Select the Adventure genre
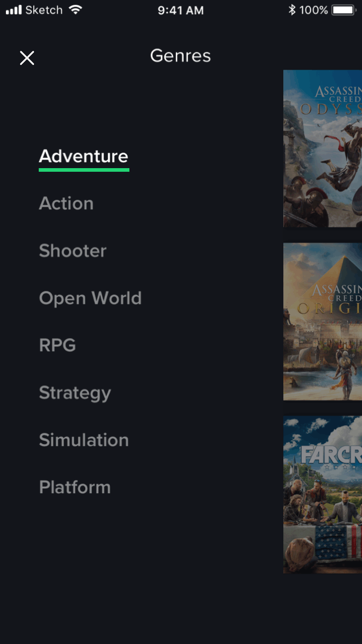 [x=83, y=156]
